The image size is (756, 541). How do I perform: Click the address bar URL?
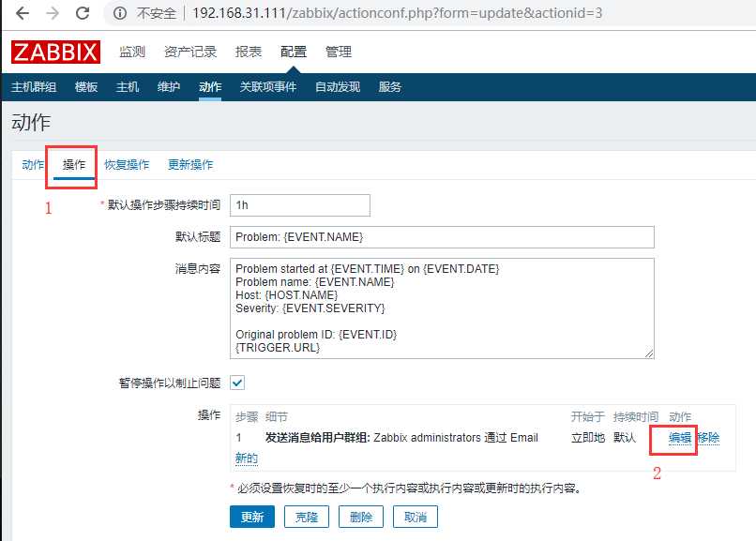pos(398,13)
